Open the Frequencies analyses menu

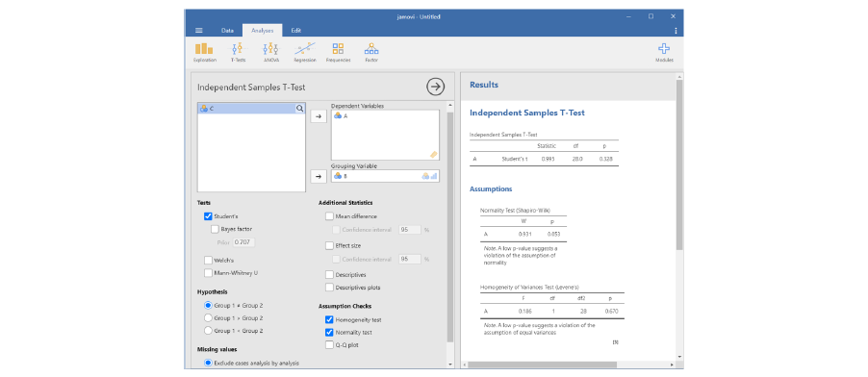click(338, 52)
